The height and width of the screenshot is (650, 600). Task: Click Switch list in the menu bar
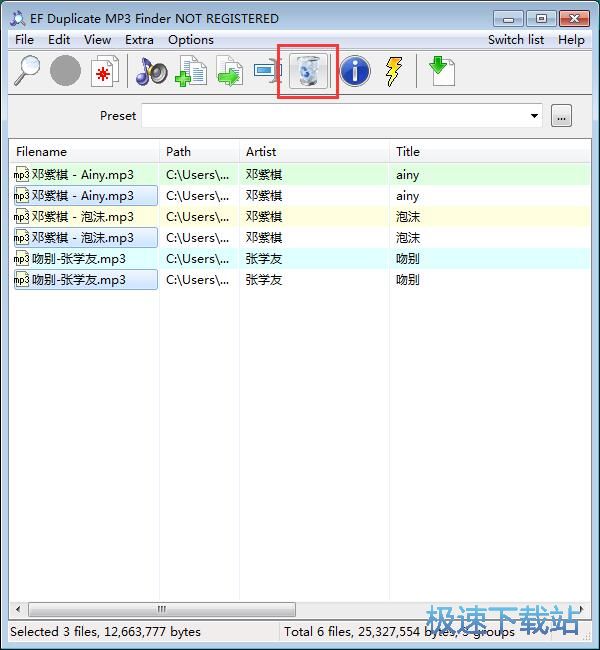tap(516, 40)
